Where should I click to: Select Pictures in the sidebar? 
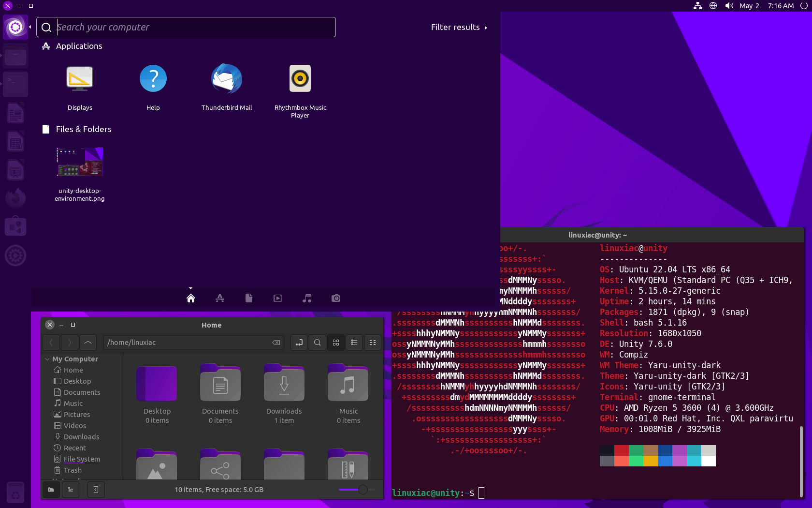[x=77, y=415]
